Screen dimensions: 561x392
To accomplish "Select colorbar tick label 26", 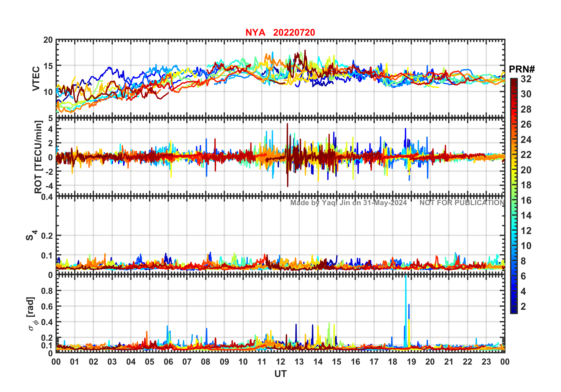I will click(526, 124).
